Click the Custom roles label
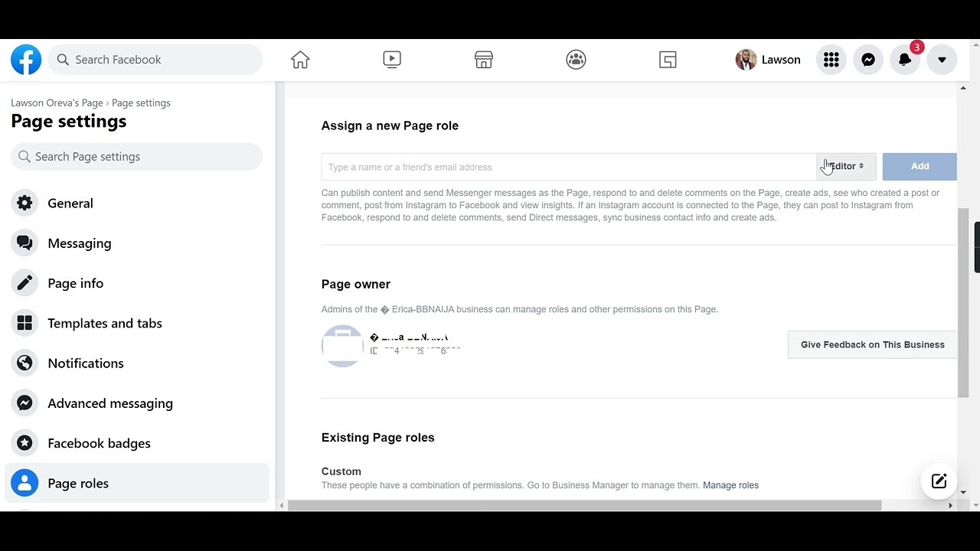 coord(341,471)
